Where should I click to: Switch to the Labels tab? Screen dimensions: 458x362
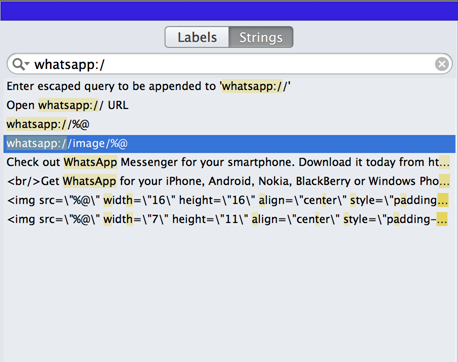[197, 37]
